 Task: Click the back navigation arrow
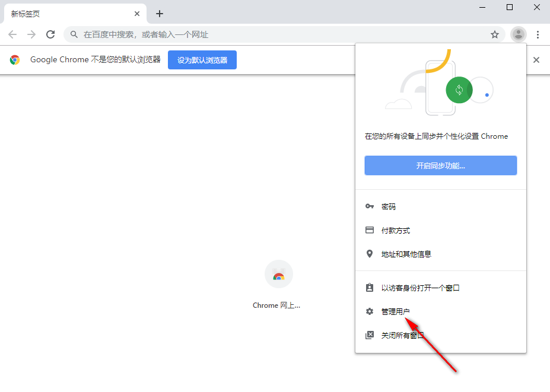(x=12, y=34)
